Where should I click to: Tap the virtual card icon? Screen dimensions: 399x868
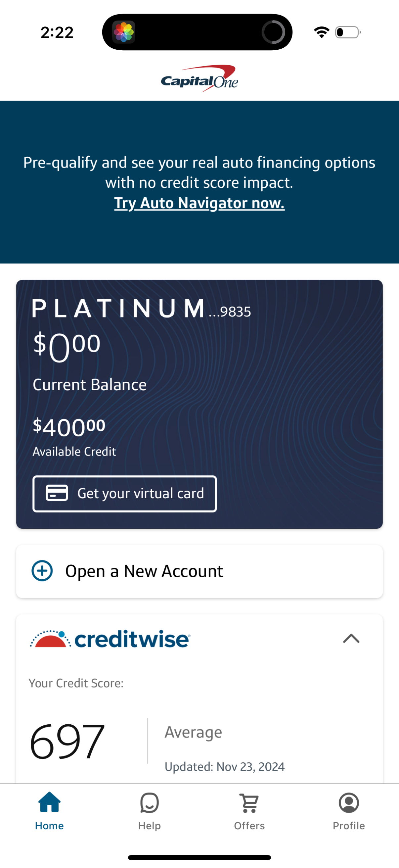coord(56,493)
